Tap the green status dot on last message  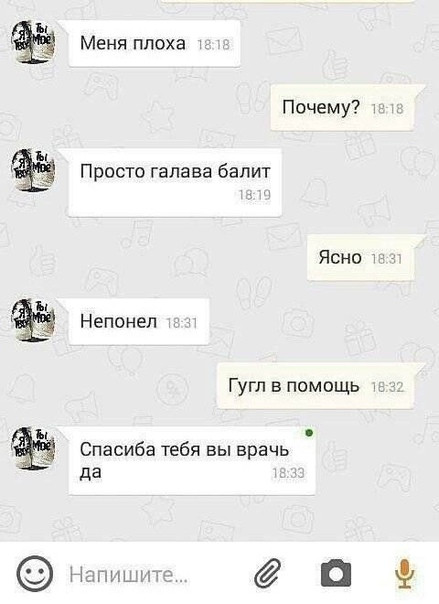pyautogui.click(x=309, y=433)
